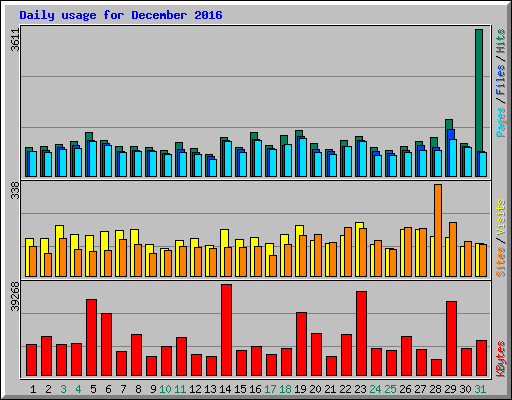
Task: Click the 'Files' legend label
Action: point(501,80)
